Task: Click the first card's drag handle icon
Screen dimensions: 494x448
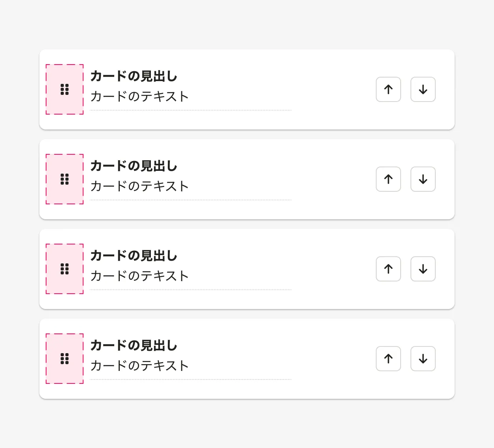Action: (65, 89)
